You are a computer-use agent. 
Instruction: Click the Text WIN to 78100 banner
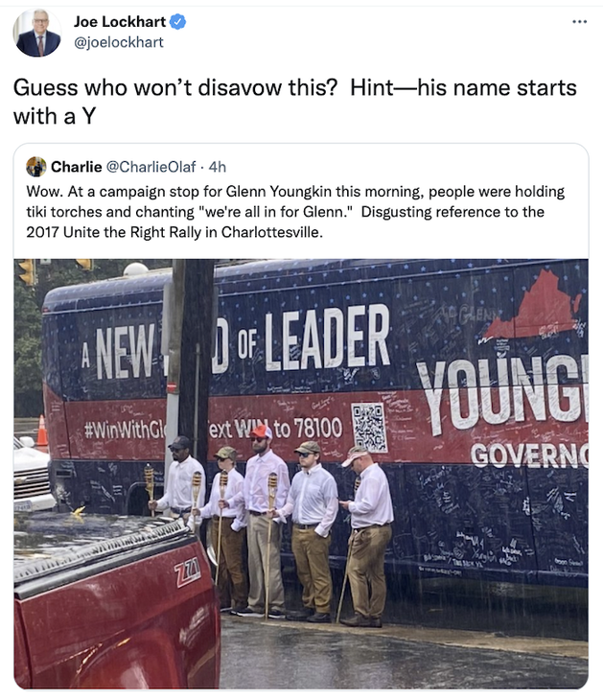click(275, 429)
